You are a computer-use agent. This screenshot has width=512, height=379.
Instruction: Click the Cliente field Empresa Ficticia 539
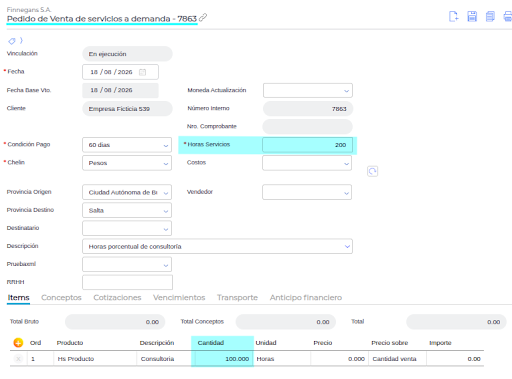point(127,109)
